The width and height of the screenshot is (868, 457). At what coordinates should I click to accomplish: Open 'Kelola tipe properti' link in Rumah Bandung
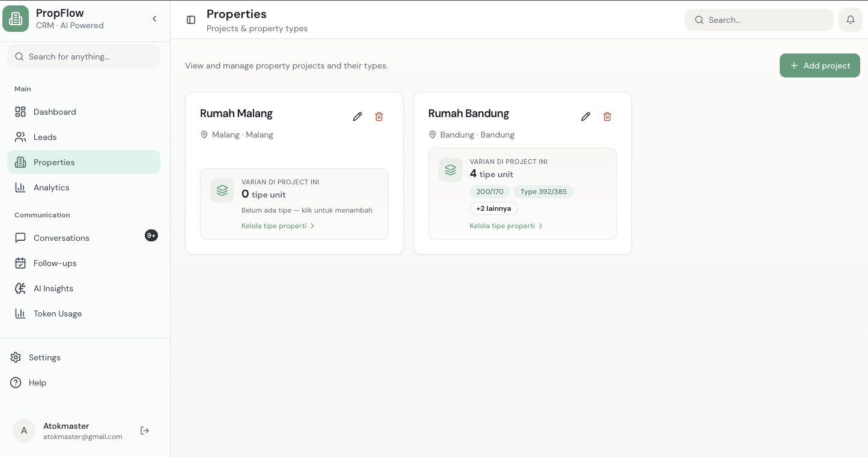(506, 226)
